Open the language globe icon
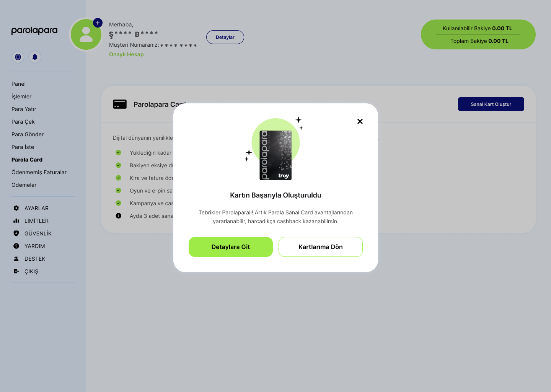The height and width of the screenshot is (392, 551). click(18, 57)
